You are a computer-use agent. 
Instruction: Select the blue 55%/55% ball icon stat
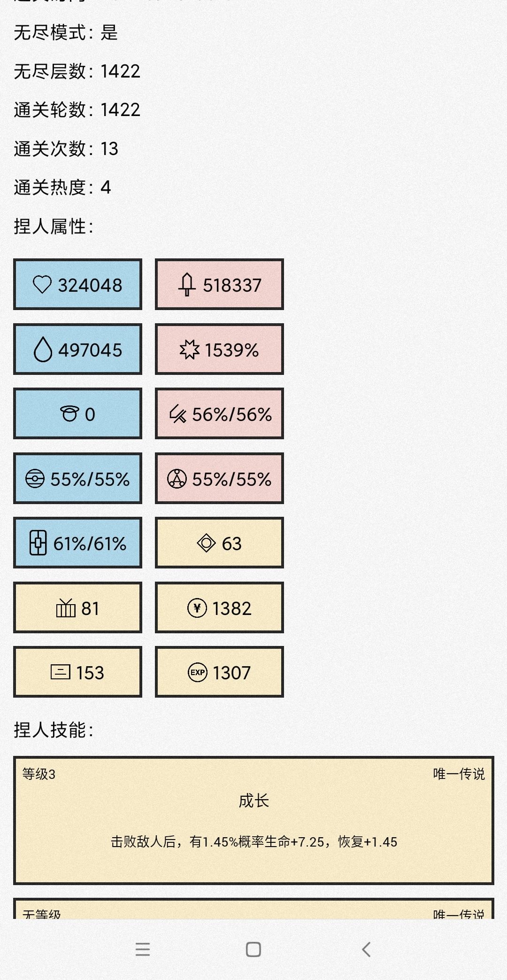(x=77, y=478)
